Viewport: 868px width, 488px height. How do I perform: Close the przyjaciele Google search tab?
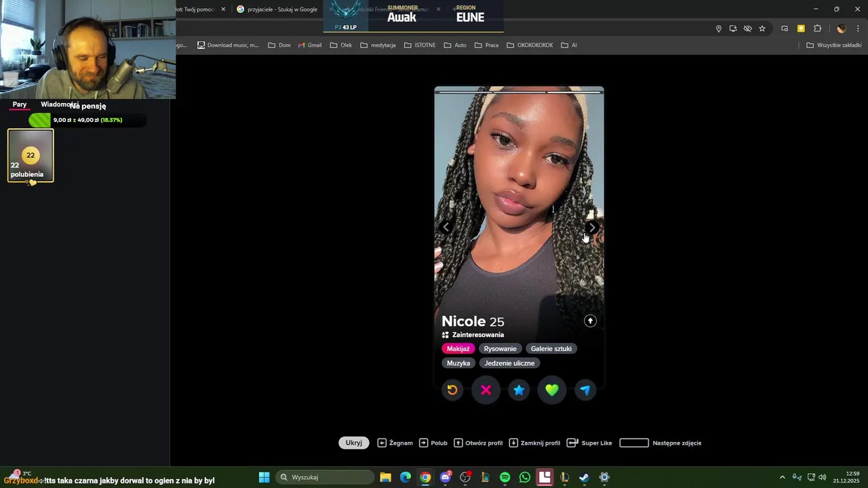point(330,9)
